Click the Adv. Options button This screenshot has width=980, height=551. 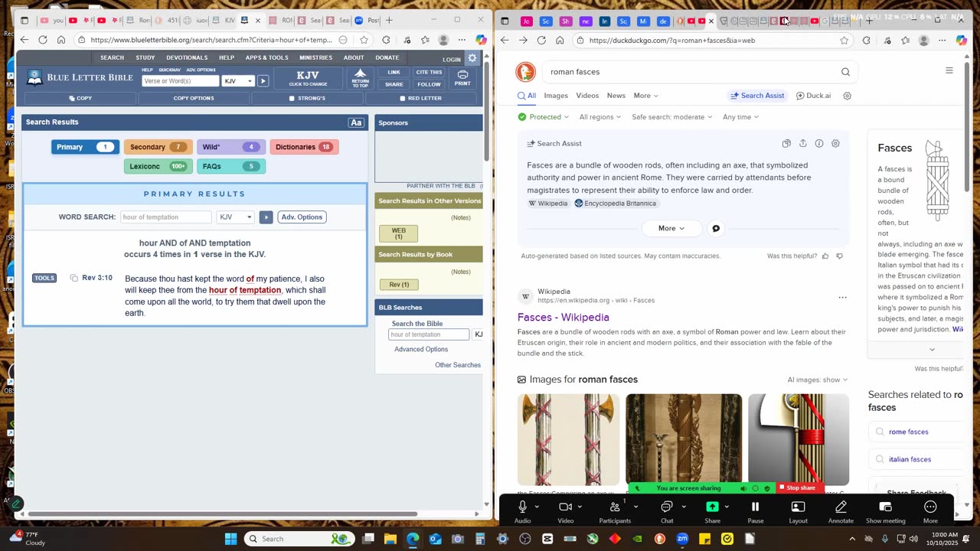click(302, 217)
